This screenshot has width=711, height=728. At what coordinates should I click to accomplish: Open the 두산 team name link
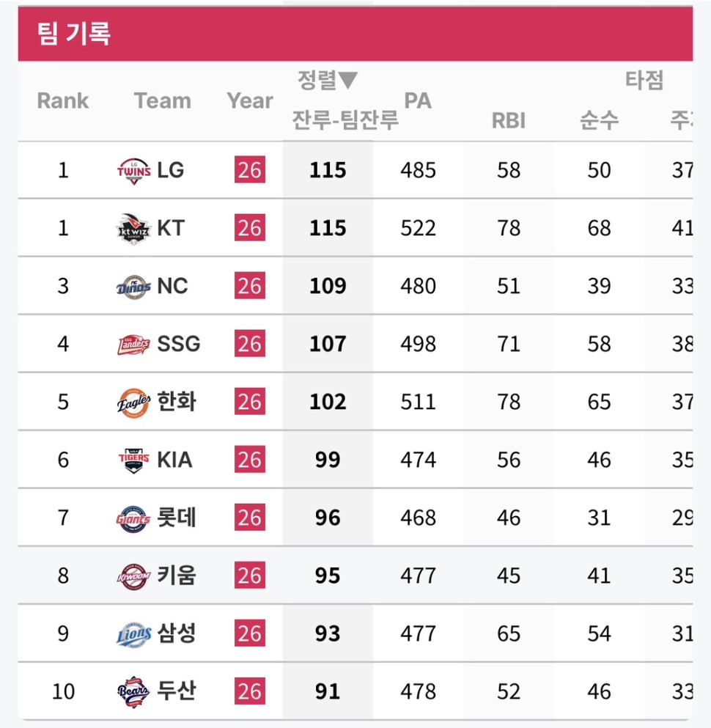click(x=177, y=691)
